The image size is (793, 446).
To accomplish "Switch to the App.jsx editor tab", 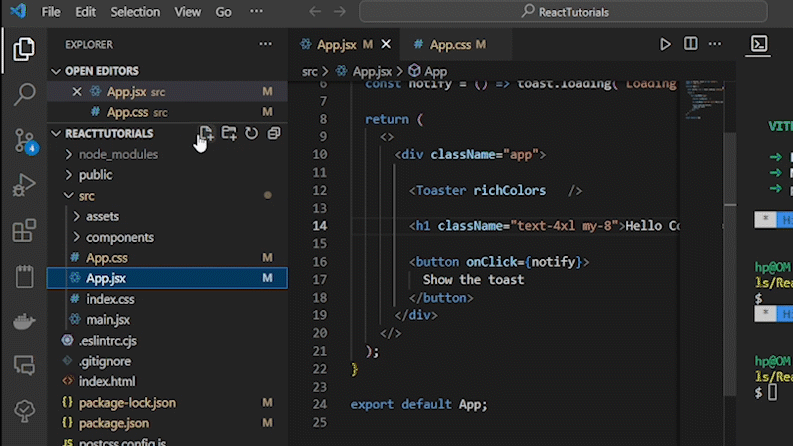I will pos(344,44).
